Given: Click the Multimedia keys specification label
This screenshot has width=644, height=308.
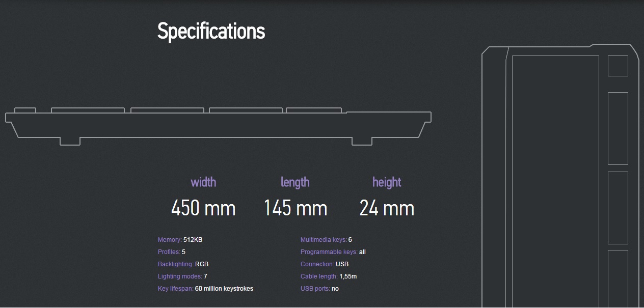Looking at the screenshot, I should click(323, 240).
